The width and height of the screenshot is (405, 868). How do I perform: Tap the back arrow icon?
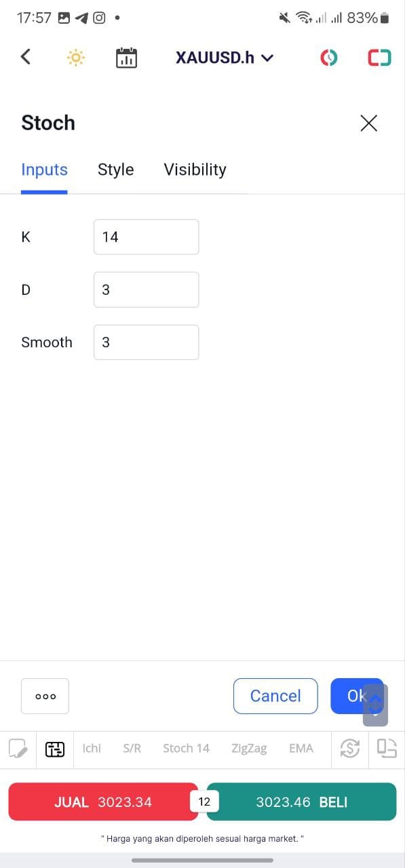click(x=26, y=57)
